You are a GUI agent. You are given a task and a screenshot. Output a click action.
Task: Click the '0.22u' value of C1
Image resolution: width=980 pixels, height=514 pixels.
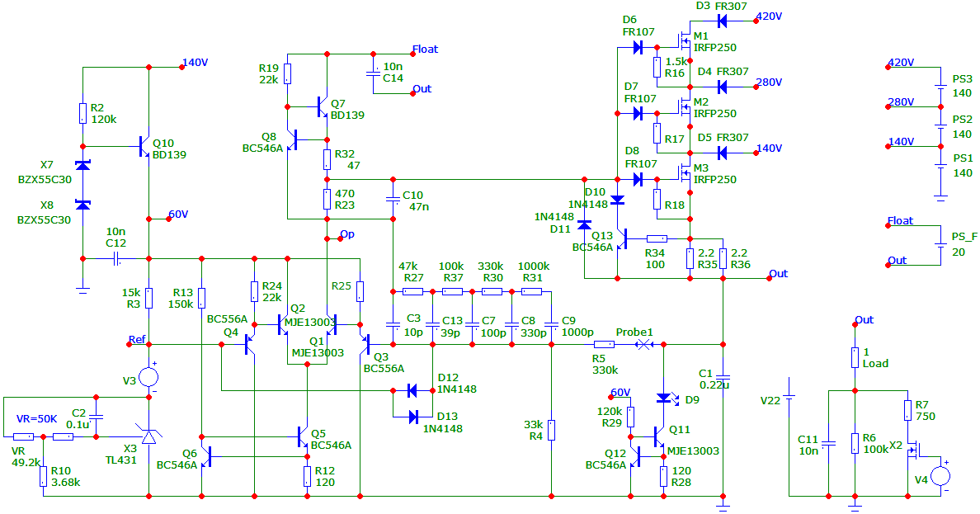coord(714,385)
